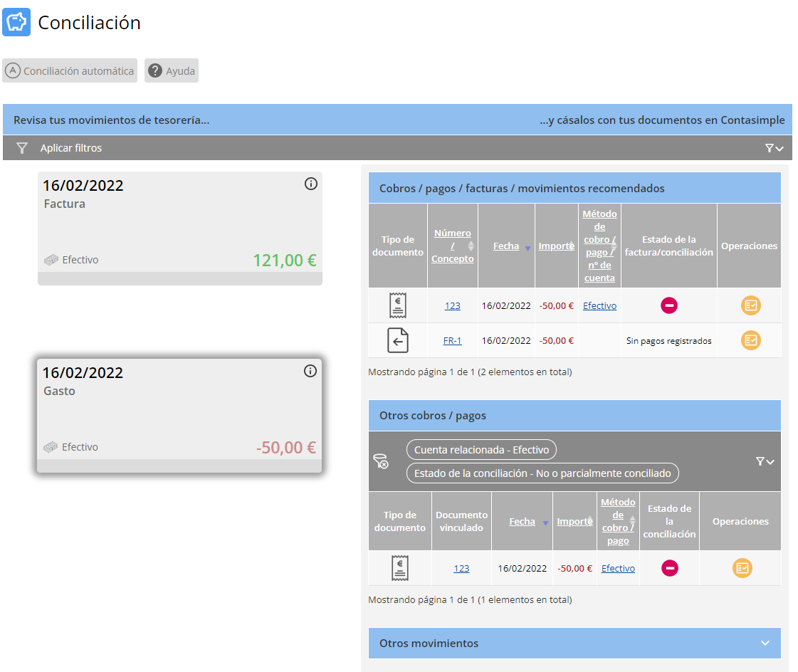Image resolution: width=798 pixels, height=672 pixels.
Task: Expand the Aplicar filtros bar using its right chevron
Action: click(774, 148)
